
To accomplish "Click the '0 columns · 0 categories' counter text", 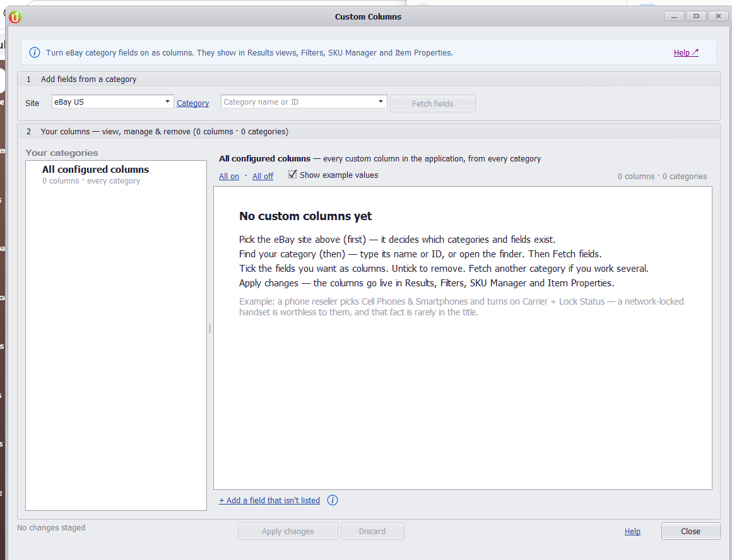I will [662, 177].
